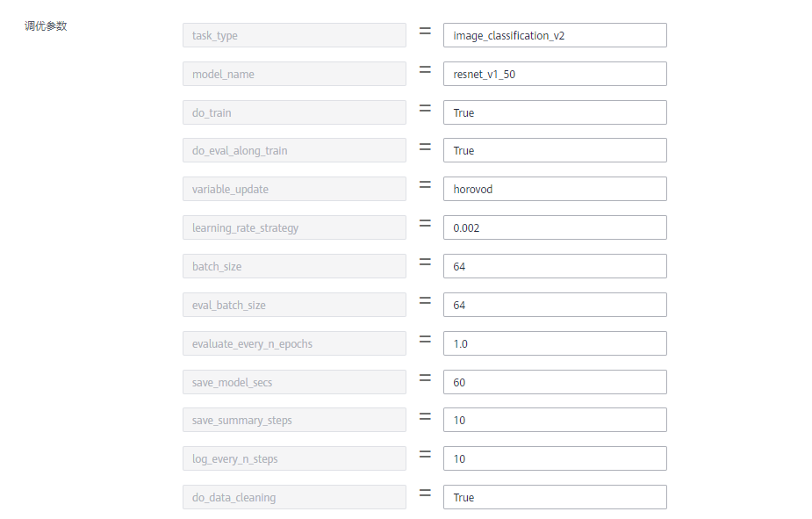This screenshot has height=519, width=812.
Task: Click the learning_rate_strategy parameter name box
Action: click(294, 227)
